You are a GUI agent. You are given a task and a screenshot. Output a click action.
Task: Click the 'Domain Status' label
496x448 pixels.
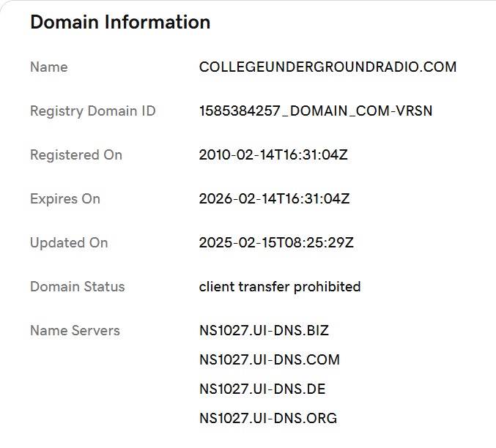tap(77, 287)
